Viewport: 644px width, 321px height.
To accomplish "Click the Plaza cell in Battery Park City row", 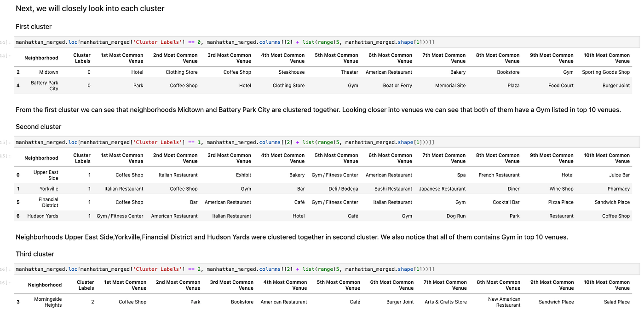I will click(x=513, y=86).
